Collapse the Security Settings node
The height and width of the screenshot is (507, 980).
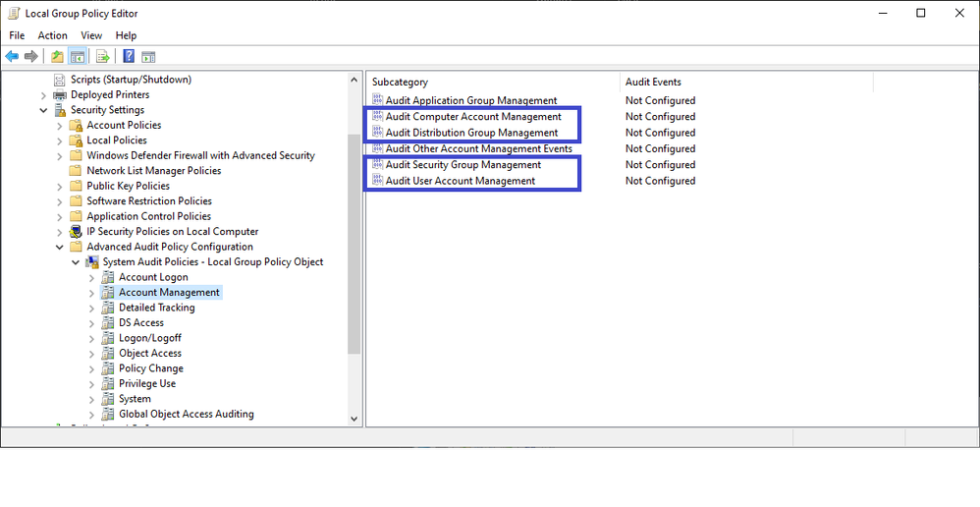point(43,110)
